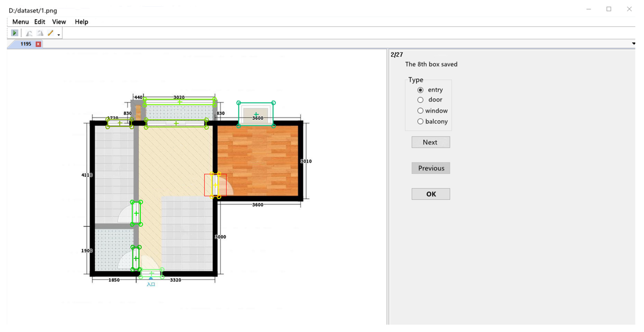The width and height of the screenshot is (644, 332).
Task: Open the Edit menu
Action: point(39,22)
